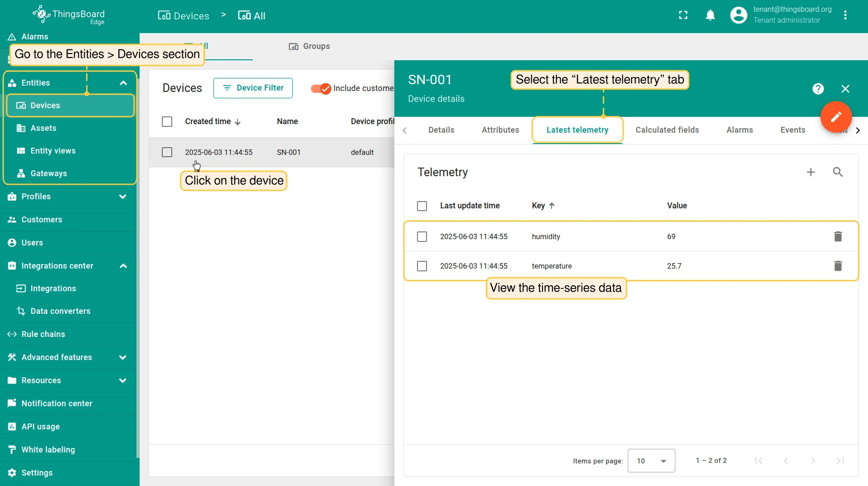This screenshot has height=486, width=868.
Task: Open telemetry search magnifier icon
Action: coord(838,172)
